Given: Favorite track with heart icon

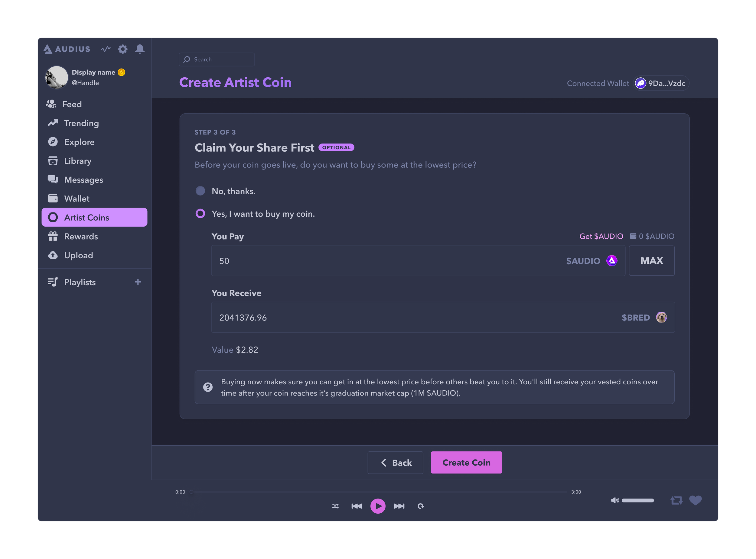Looking at the screenshot, I should (696, 500).
